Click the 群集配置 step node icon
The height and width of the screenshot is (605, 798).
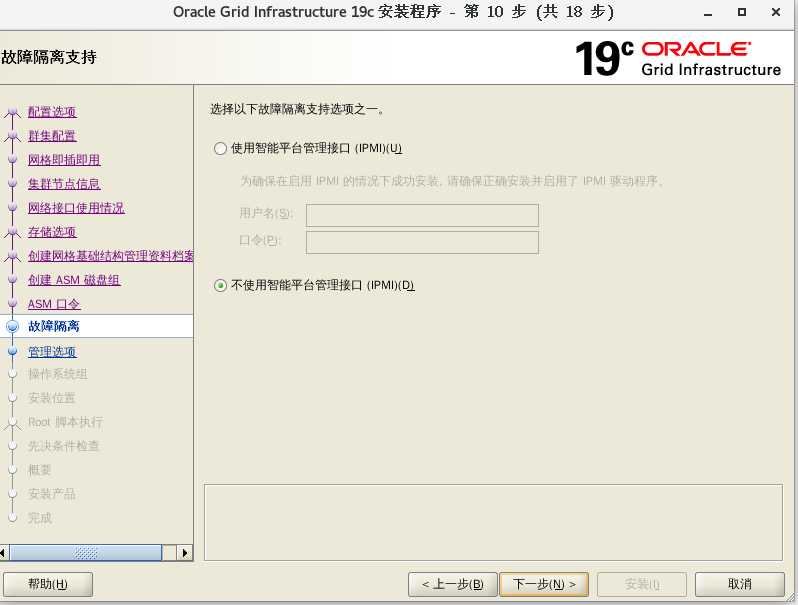[x=13, y=136]
